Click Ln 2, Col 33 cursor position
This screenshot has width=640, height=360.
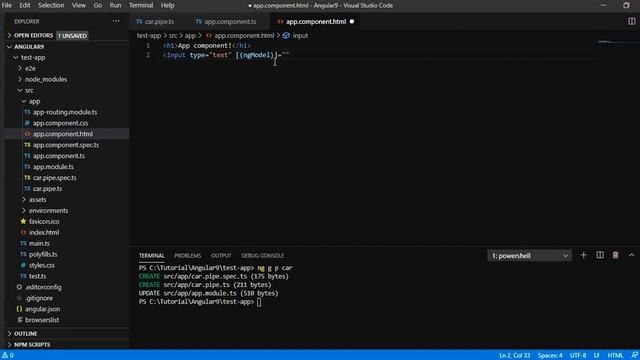coord(514,355)
